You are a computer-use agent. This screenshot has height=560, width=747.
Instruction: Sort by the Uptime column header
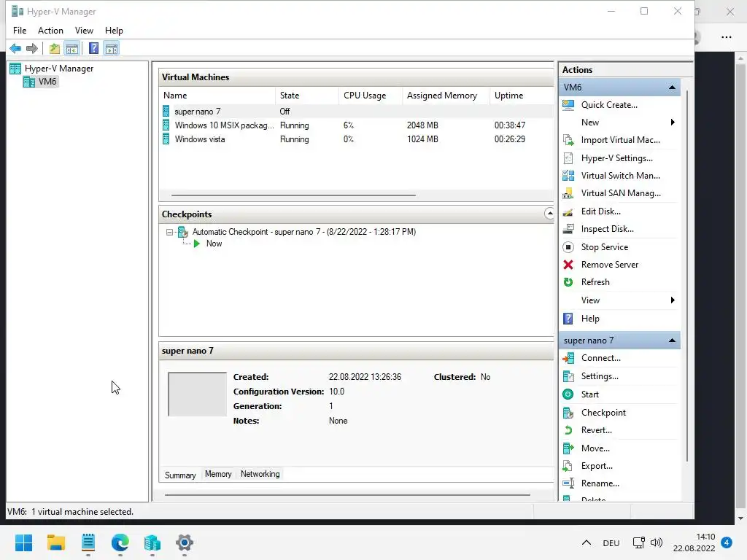coord(521,96)
